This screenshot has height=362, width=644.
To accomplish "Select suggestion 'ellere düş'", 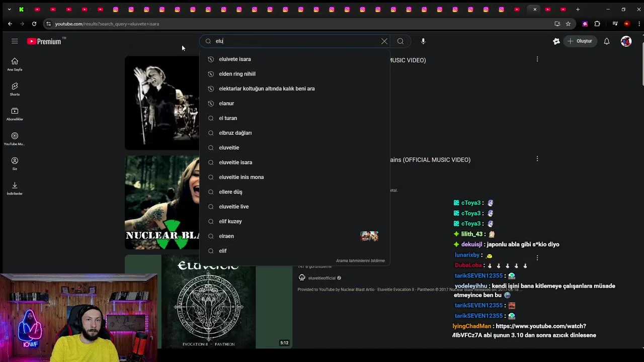I will [x=295, y=192].
